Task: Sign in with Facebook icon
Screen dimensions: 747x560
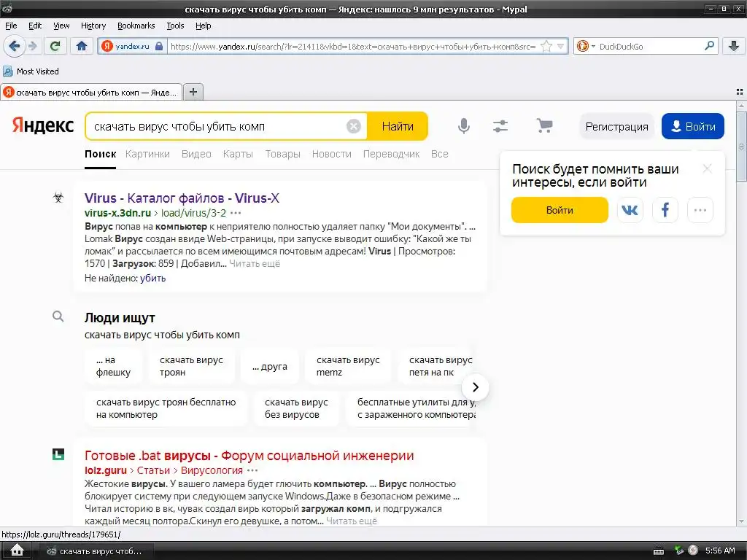Action: pos(665,210)
